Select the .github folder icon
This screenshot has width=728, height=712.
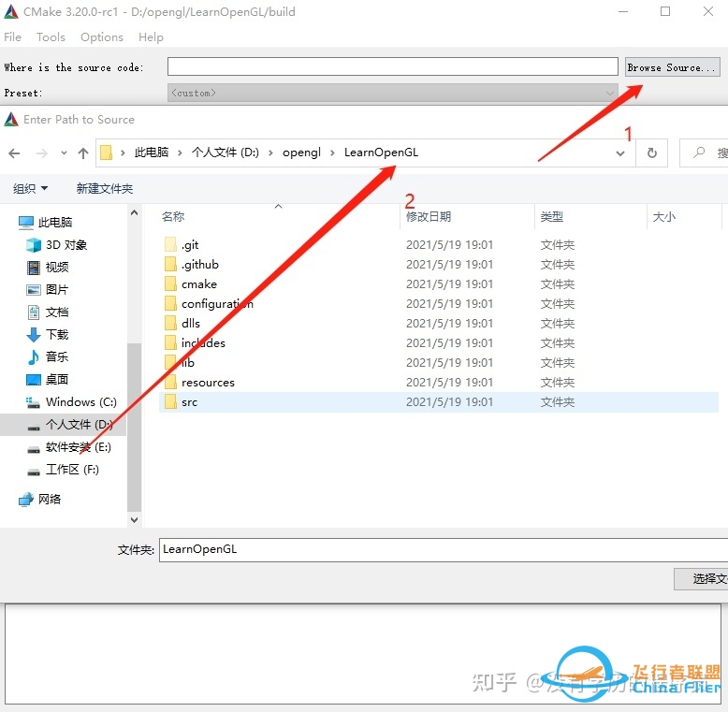(170, 264)
